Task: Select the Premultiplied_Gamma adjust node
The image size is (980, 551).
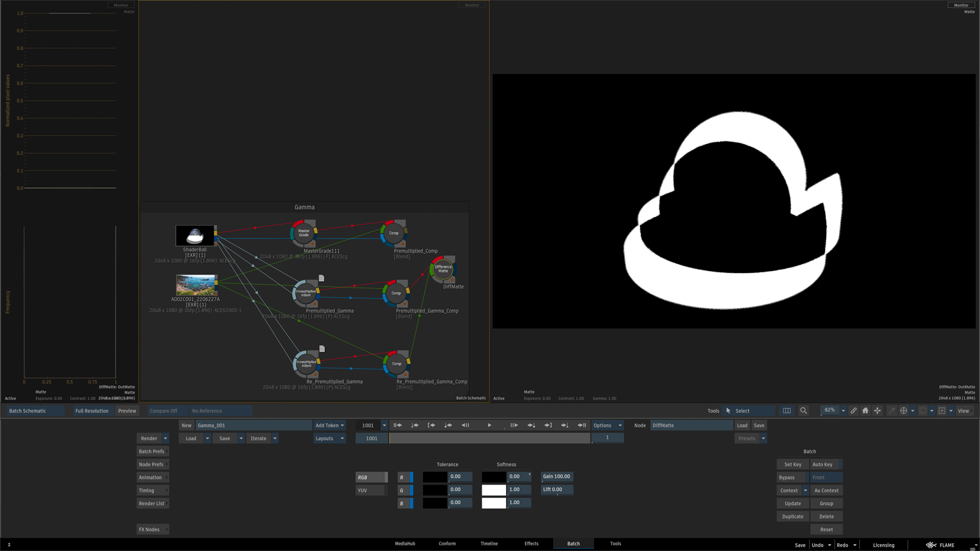Action: click(x=306, y=293)
